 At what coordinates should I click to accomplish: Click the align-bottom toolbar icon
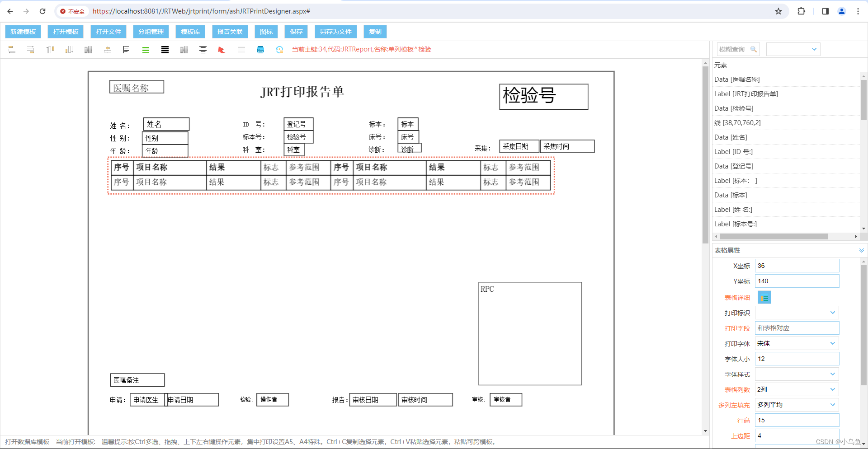[69, 50]
